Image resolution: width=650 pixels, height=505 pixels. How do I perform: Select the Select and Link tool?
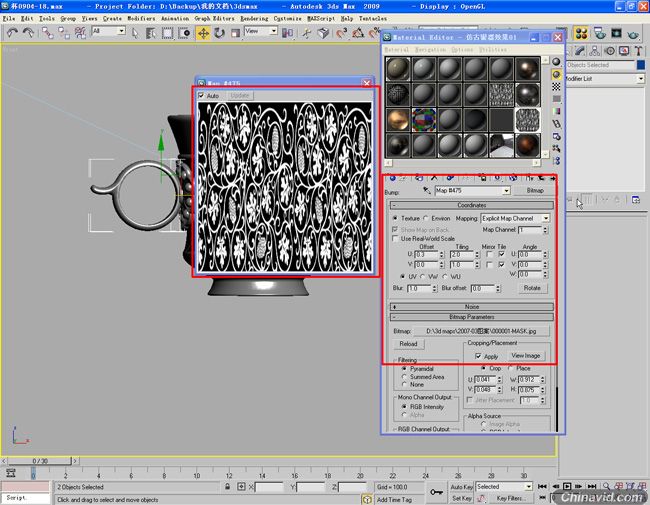[x=47, y=33]
